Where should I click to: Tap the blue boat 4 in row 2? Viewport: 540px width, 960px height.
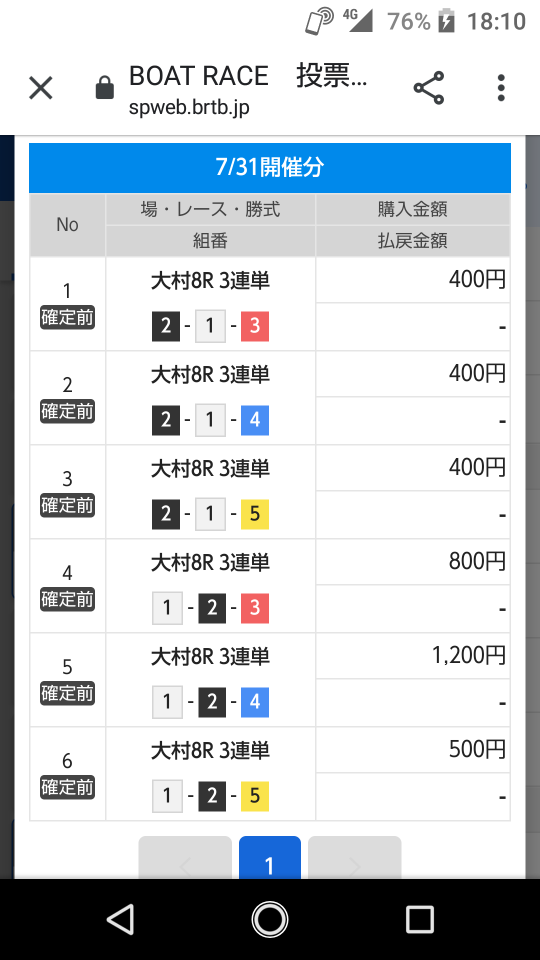click(255, 420)
